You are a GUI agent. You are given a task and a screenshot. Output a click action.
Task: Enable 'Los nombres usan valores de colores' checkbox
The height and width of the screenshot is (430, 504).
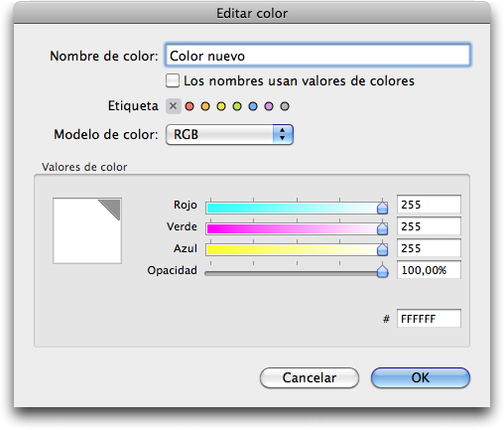[x=173, y=80]
